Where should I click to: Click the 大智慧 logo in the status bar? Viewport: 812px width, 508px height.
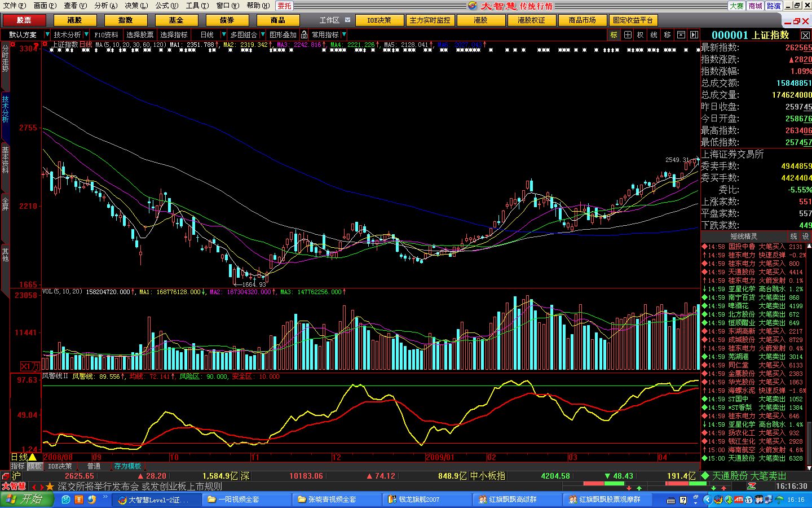[x=14, y=487]
